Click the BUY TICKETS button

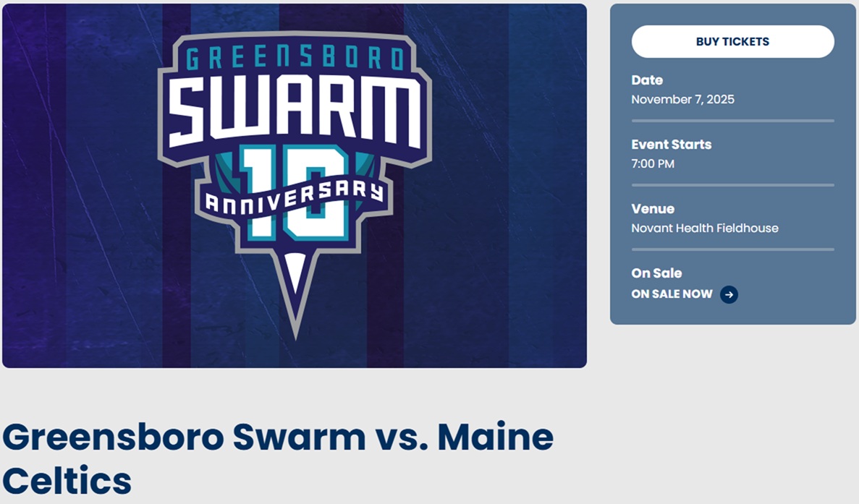[x=732, y=42]
